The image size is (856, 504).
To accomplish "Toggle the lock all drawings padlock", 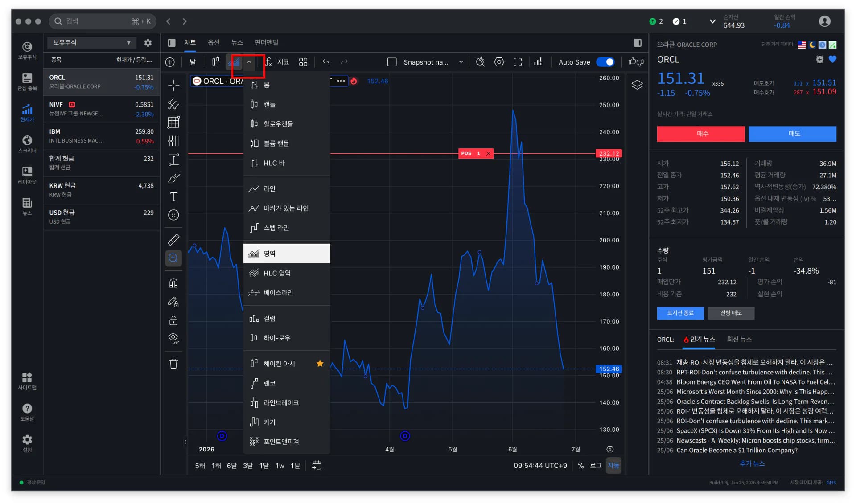I will [x=173, y=320].
